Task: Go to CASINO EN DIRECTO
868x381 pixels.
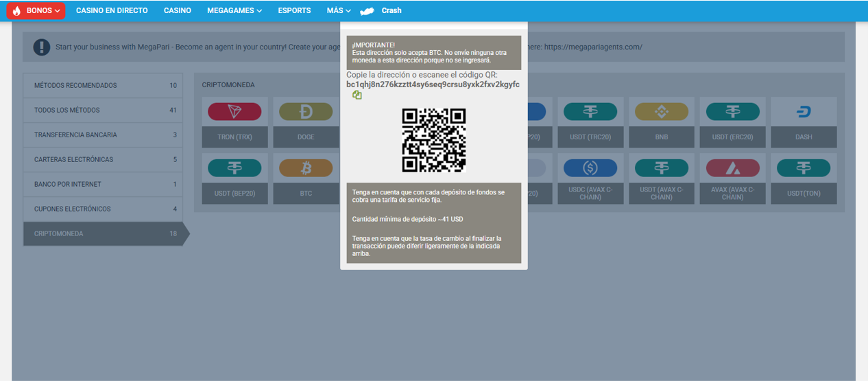Action: [112, 10]
